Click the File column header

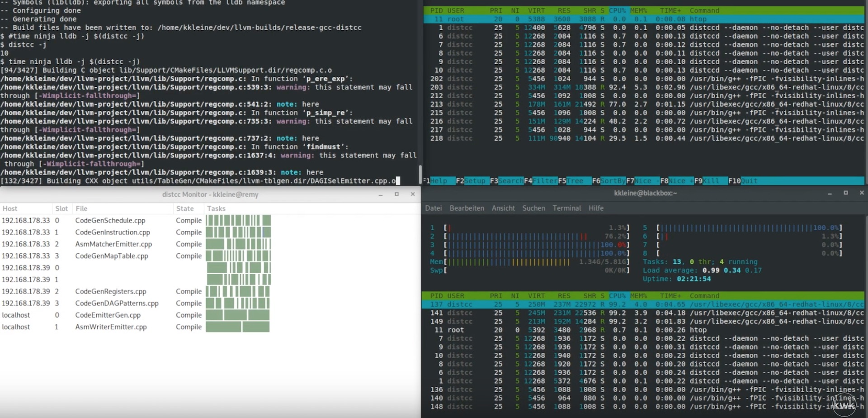pos(81,209)
